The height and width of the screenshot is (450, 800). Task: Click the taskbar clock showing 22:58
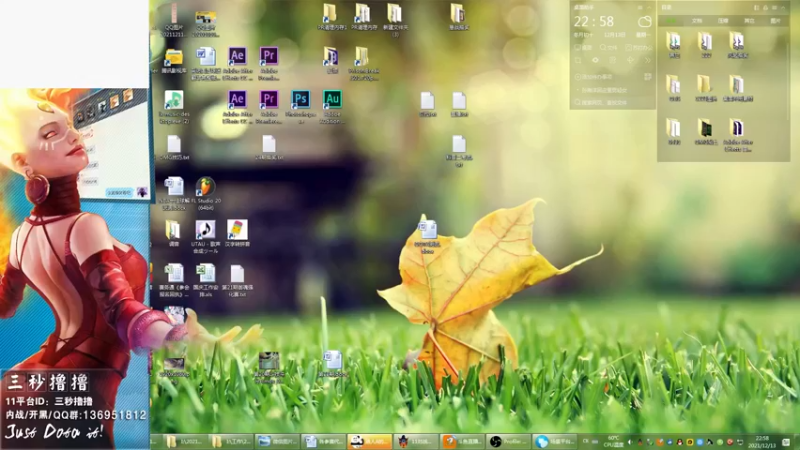[x=763, y=440]
